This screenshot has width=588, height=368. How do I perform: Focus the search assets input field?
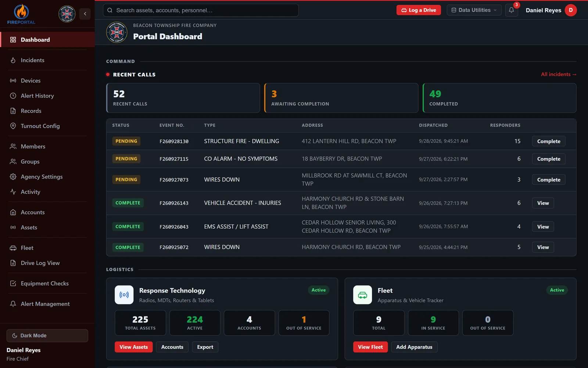tap(201, 10)
